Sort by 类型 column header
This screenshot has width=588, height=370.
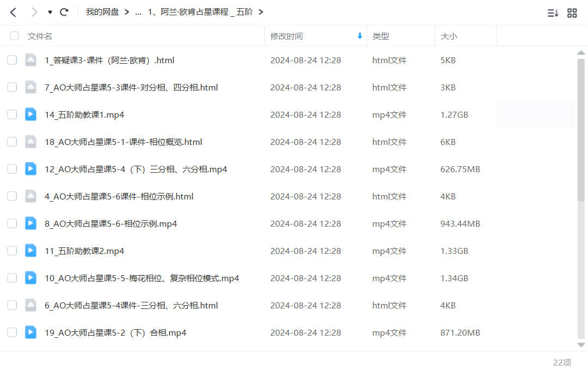(x=380, y=37)
